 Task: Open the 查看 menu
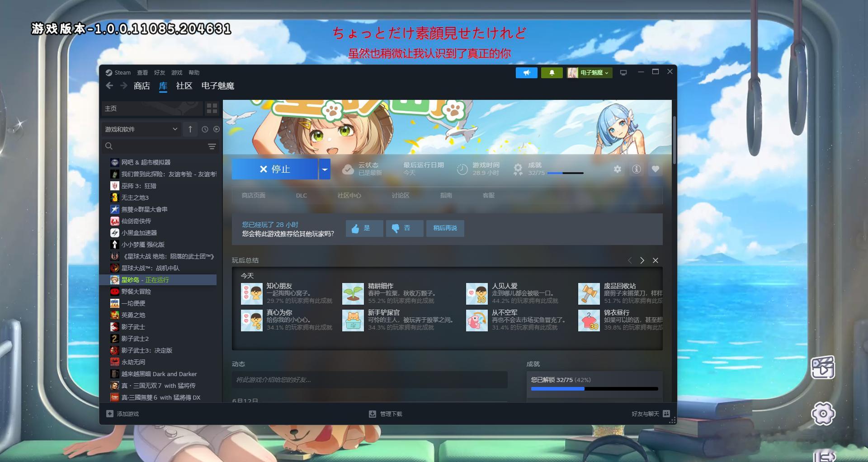(142, 72)
